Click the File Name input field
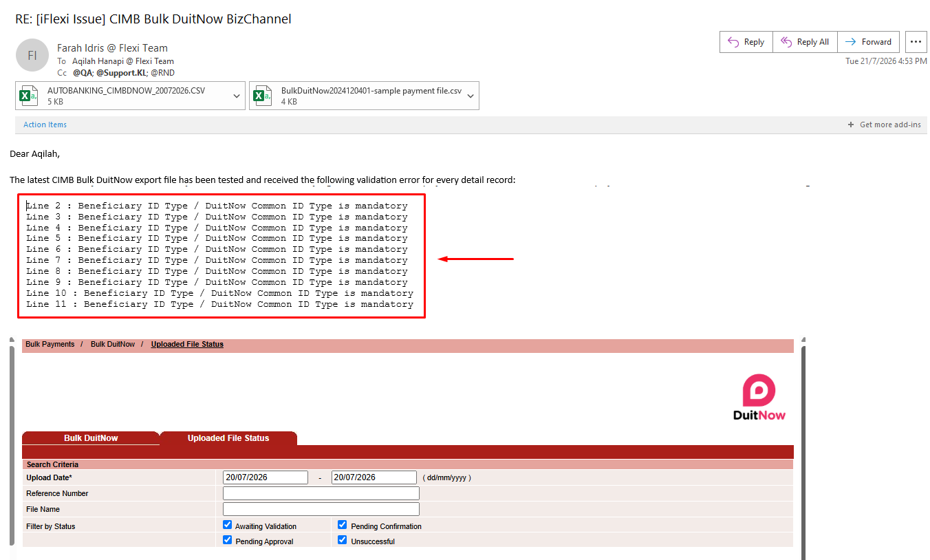Viewport: 930px width, 560px height. coord(321,509)
